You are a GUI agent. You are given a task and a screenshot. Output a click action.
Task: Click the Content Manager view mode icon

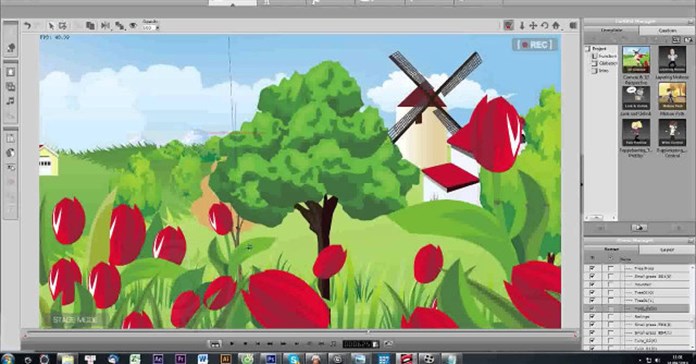coord(676,40)
